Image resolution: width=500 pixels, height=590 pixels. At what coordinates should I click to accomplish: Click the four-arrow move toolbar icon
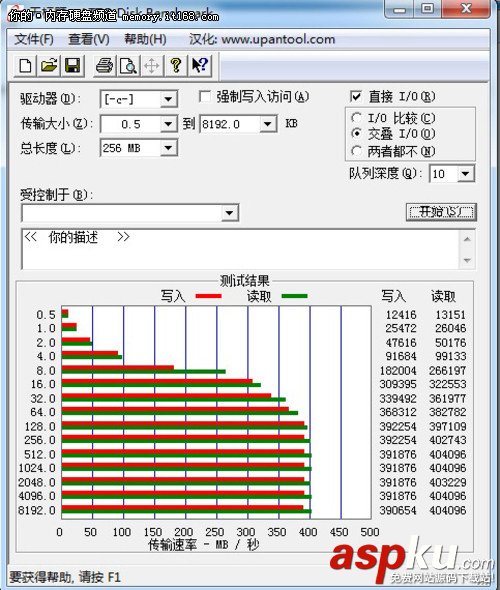click(x=152, y=66)
